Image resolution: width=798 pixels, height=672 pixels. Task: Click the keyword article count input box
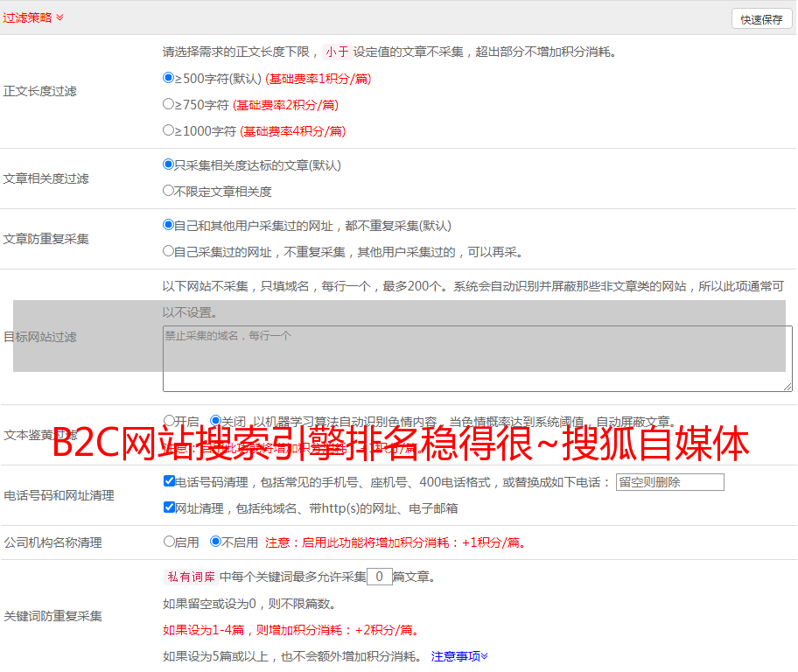tap(379, 577)
